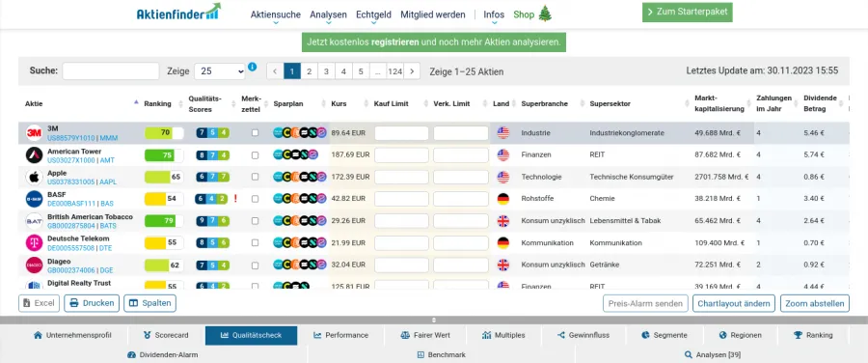Click the Christmas tree icon next to Shop

545,14
